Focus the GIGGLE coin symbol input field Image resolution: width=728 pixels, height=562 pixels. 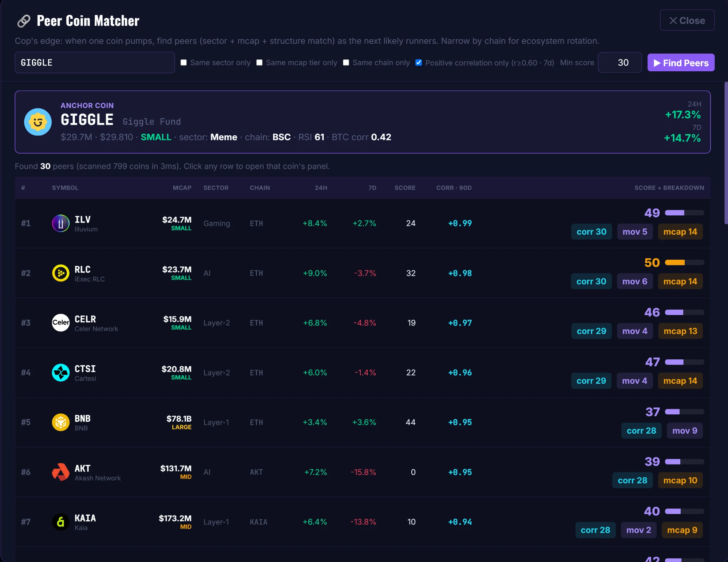(95, 63)
